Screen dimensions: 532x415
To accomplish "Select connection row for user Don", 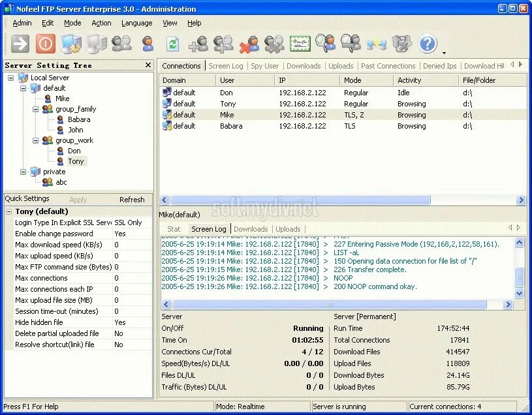I will pyautogui.click(x=343, y=93).
